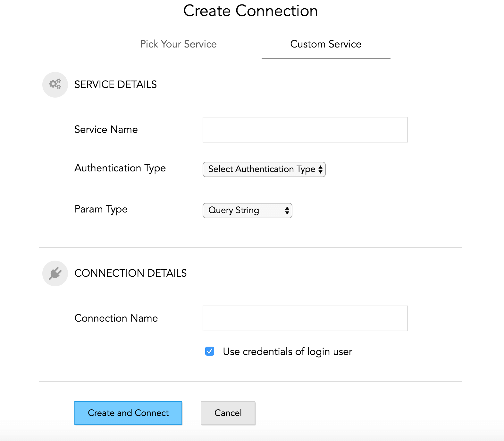Click the Connection Name input field

click(305, 318)
